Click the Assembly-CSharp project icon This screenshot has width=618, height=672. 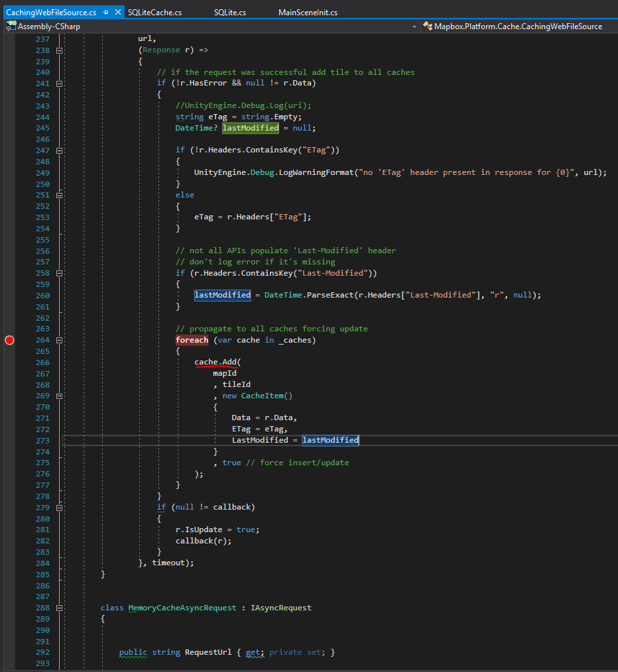coord(11,26)
